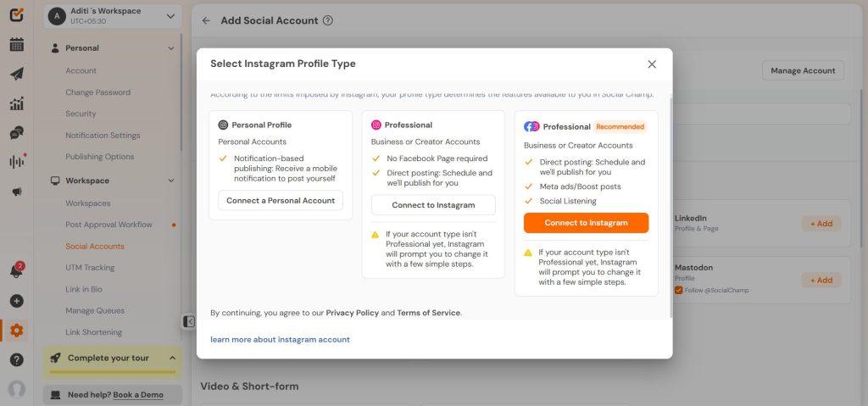Viewport: 868px width, 406px height.
Task: Open the Aditi's Workspace dropdown
Action: 113,16
